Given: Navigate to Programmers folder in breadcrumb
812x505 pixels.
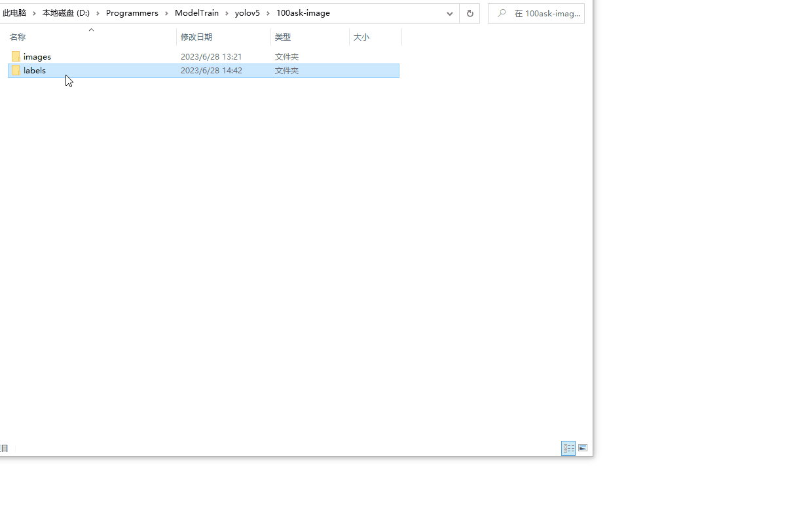Looking at the screenshot, I should click(132, 13).
